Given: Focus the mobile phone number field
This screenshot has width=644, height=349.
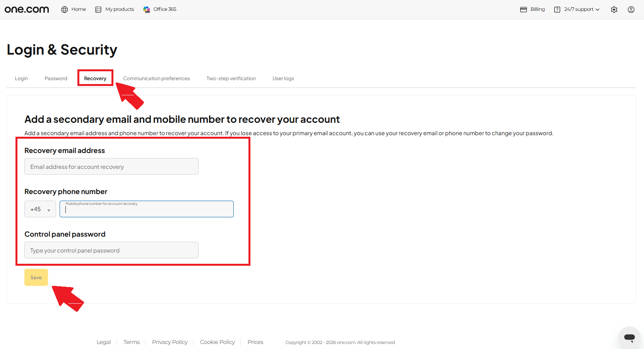Looking at the screenshot, I should pos(147,209).
